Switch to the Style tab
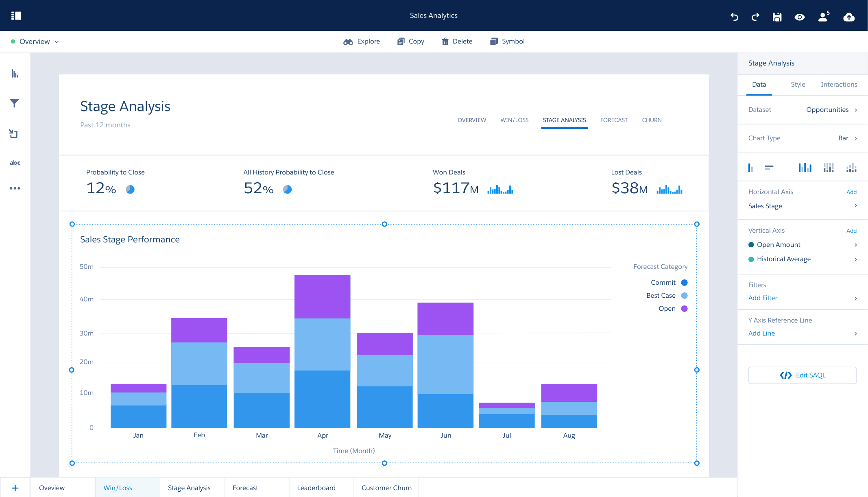868x497 pixels. point(798,85)
